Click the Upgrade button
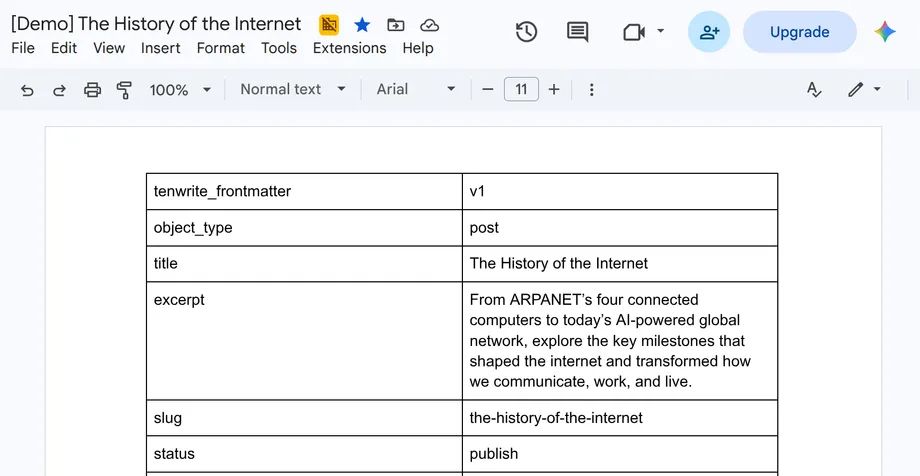The image size is (920, 476). 800,32
